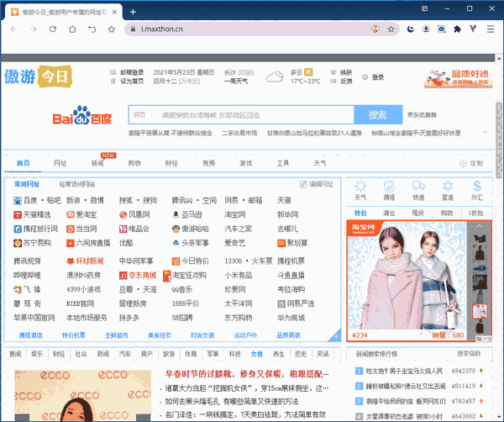Expand the 网页 search type dropdown

pos(144,115)
